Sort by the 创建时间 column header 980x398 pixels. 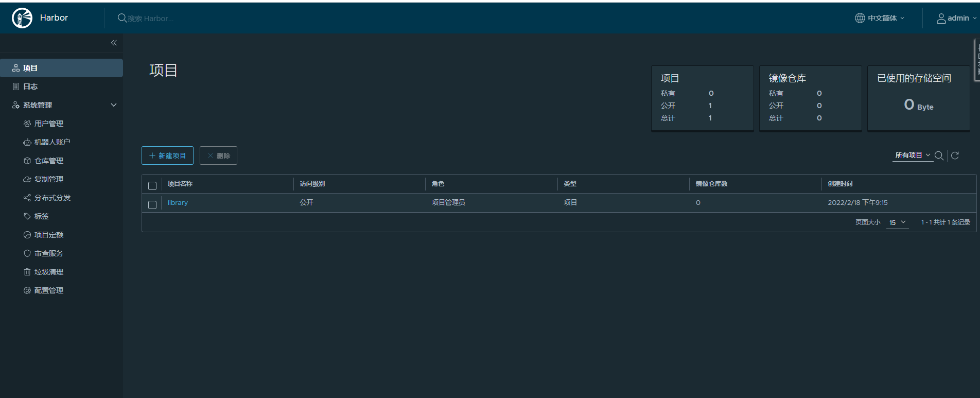coord(840,184)
